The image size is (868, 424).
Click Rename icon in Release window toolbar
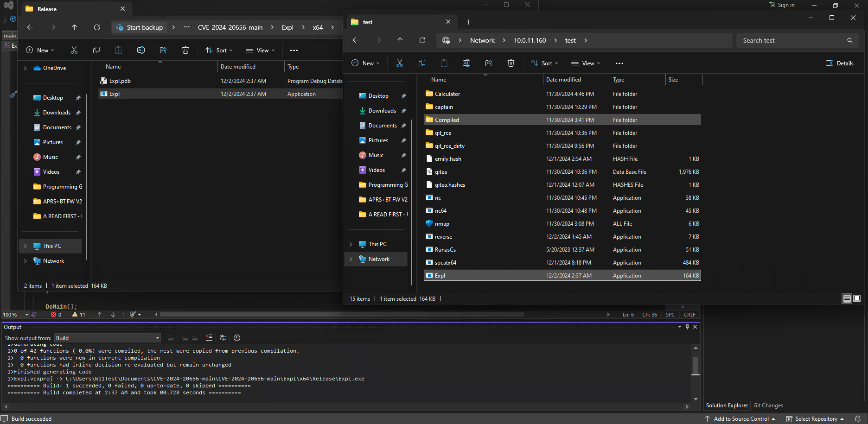141,50
